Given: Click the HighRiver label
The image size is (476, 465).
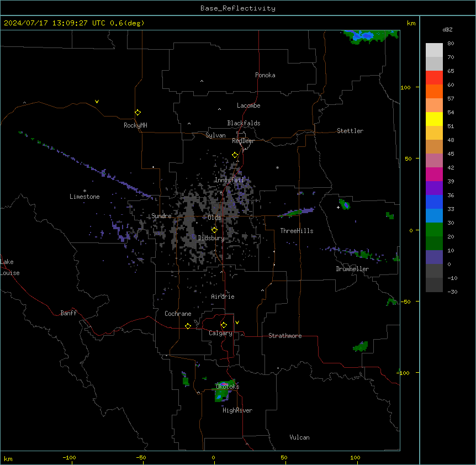Looking at the screenshot, I should pos(237,410).
